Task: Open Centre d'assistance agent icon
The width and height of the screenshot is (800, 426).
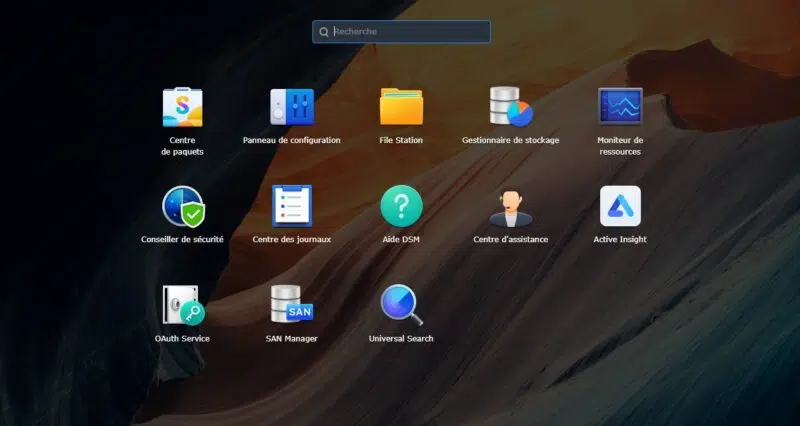Action: [x=510, y=206]
